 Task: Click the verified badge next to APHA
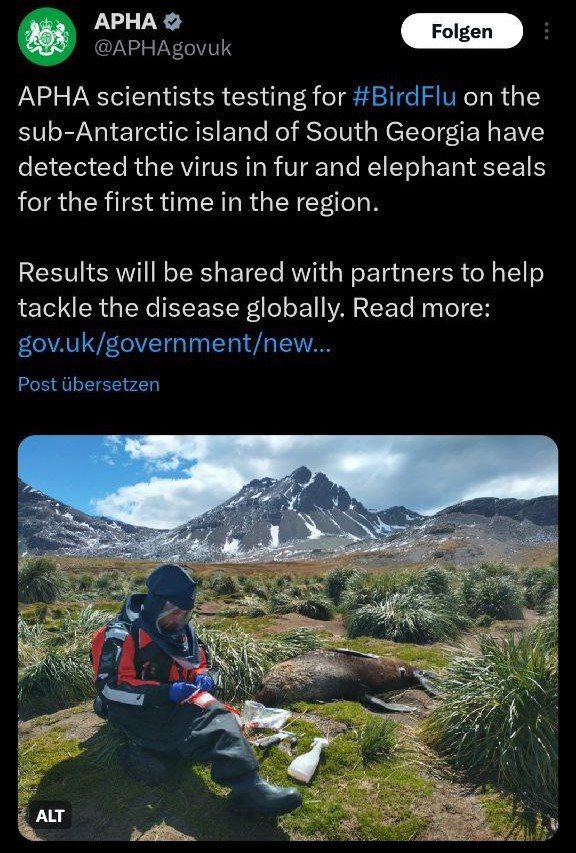pyautogui.click(x=172, y=21)
